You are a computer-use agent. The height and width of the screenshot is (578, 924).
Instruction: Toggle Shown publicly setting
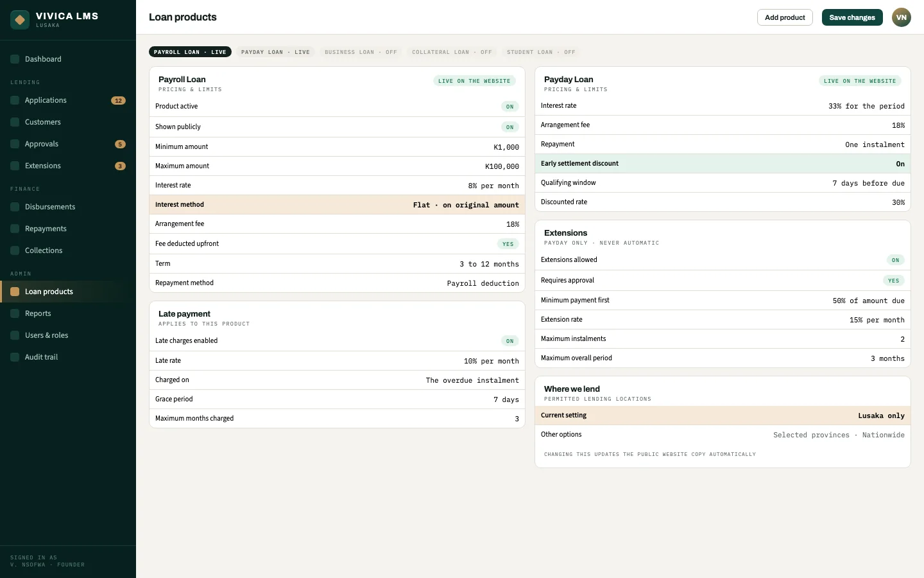[x=509, y=127]
